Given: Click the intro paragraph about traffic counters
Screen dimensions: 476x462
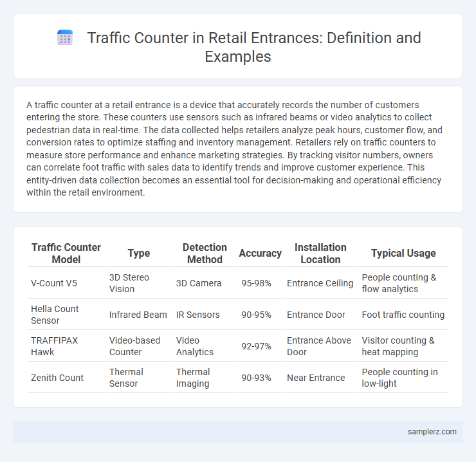Looking at the screenshot, I should tap(234, 149).
